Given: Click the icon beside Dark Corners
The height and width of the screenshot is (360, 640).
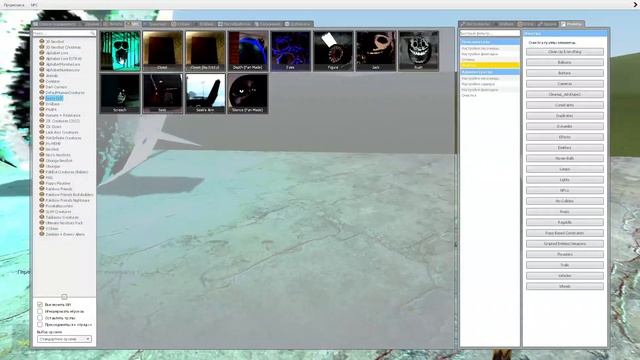Looking at the screenshot, I should coord(42,87).
